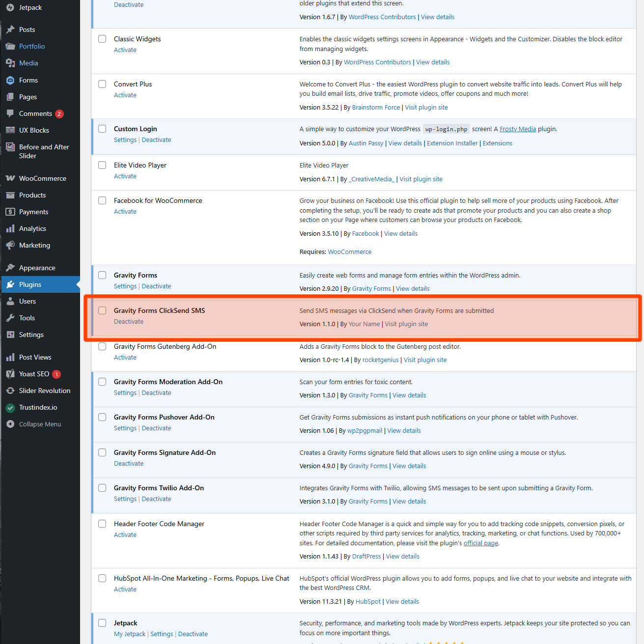Click the Posts pushpin icon
The height and width of the screenshot is (644, 644).
10,29
